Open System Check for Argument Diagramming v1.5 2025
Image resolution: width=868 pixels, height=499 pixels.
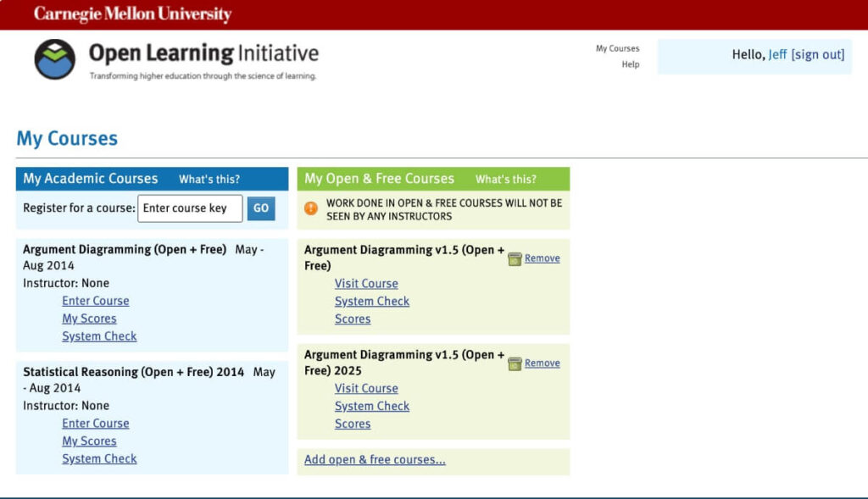(372, 407)
